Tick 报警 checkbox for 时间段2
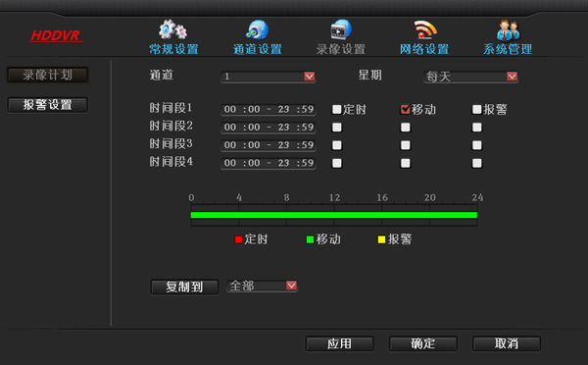This screenshot has width=588, height=365. 477,128
